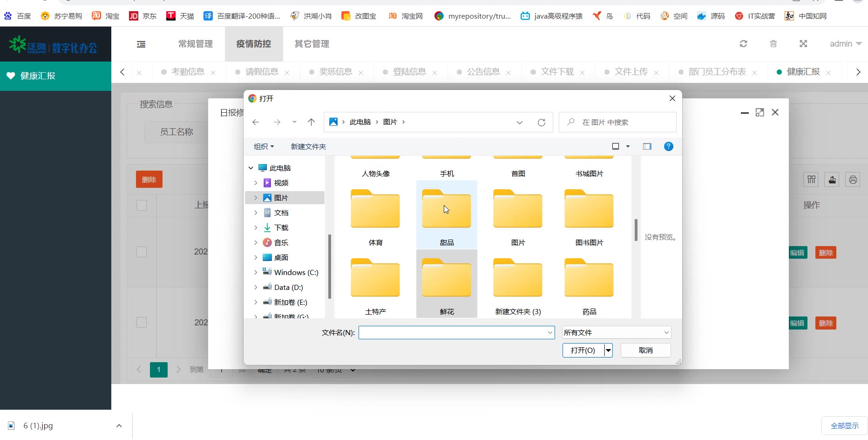Click the export icon in table toolbar
Image resolution: width=868 pixels, height=440 pixels.
(832, 179)
